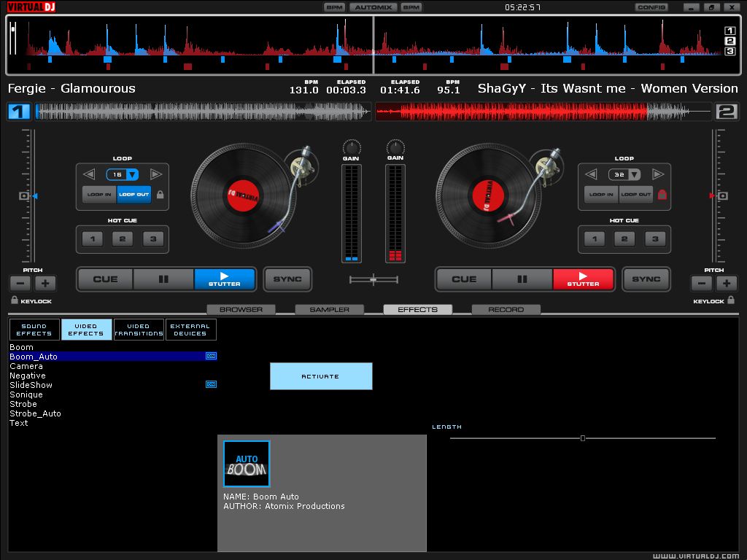The height and width of the screenshot is (560, 747).
Task: Toggle left deck keylock padlock
Action: (x=15, y=300)
